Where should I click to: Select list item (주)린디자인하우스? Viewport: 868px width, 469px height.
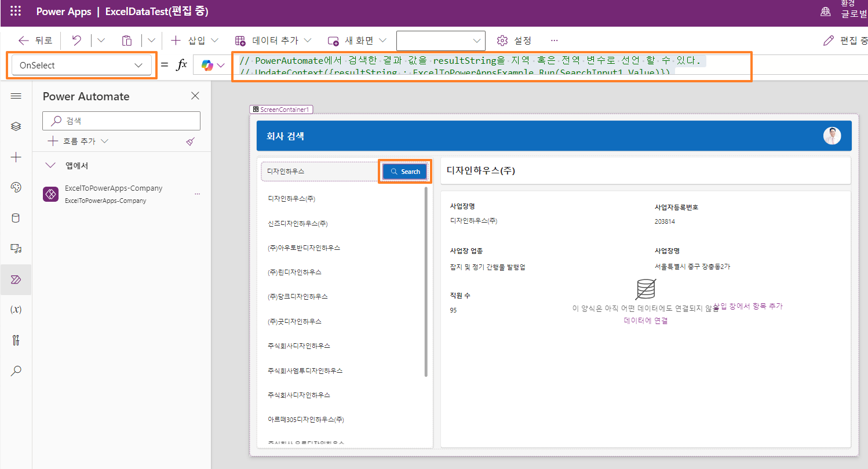(294, 272)
